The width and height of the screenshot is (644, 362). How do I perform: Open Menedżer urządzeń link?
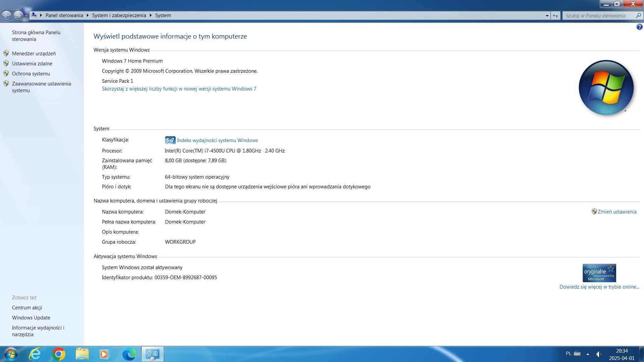point(34,54)
